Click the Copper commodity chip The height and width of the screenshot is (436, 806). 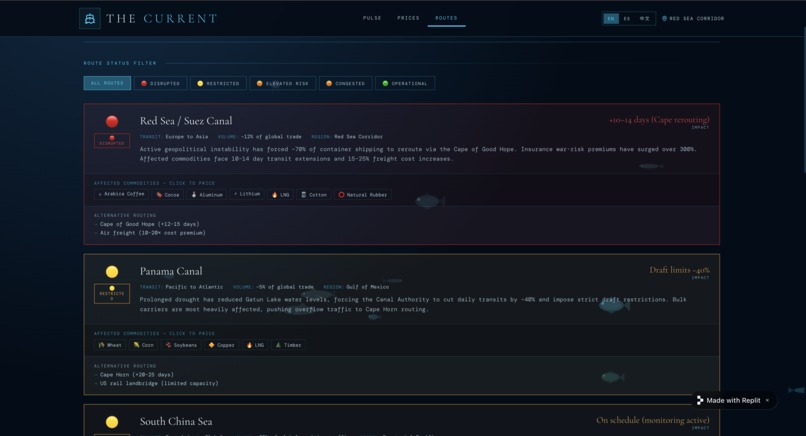point(221,345)
